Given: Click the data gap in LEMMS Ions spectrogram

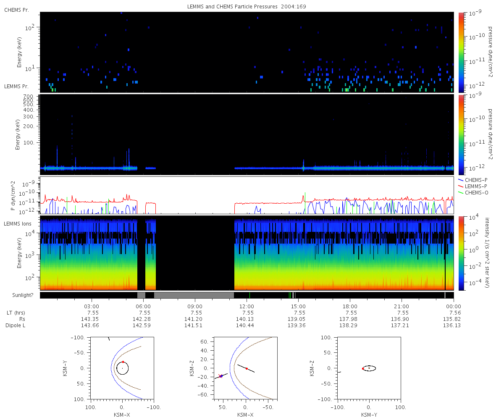Looking at the screenshot, I should [194, 253].
